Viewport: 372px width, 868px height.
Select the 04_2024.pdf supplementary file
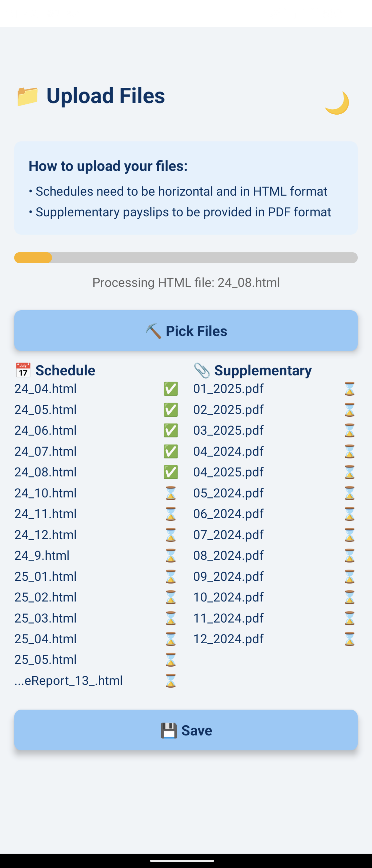[228, 451]
